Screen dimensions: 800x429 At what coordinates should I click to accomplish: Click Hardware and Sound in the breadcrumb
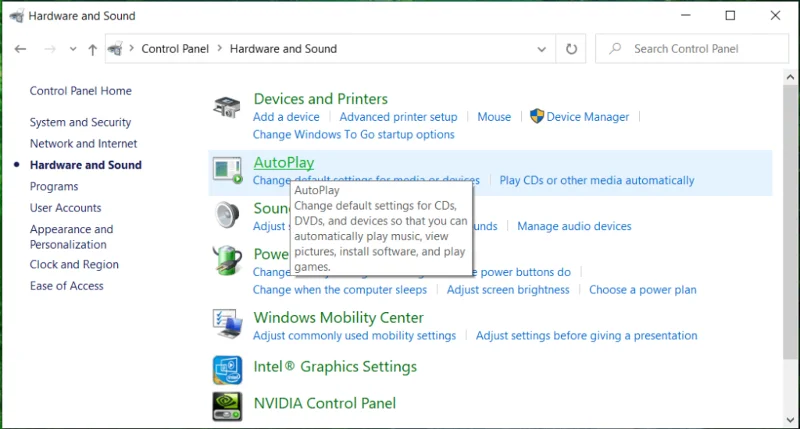click(x=283, y=49)
